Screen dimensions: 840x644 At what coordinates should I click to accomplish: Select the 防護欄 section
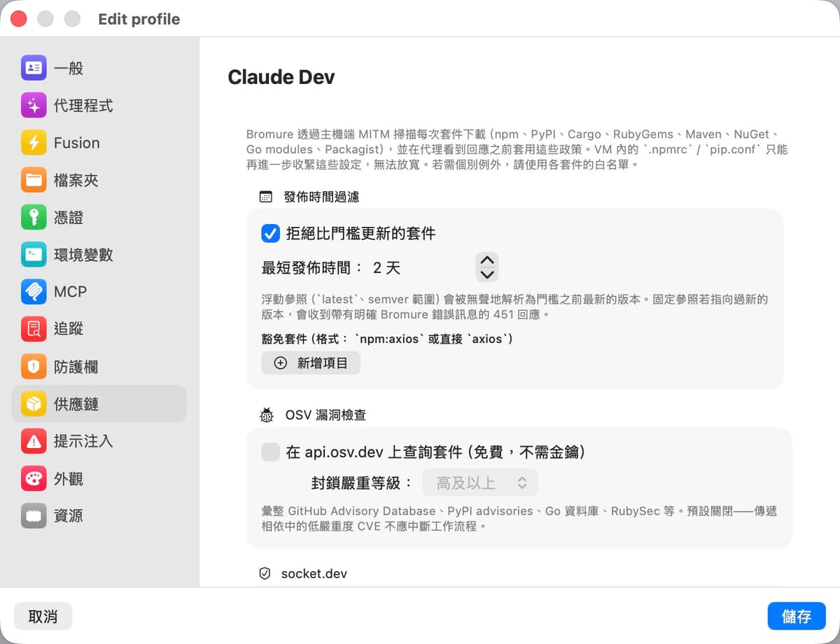(99, 366)
